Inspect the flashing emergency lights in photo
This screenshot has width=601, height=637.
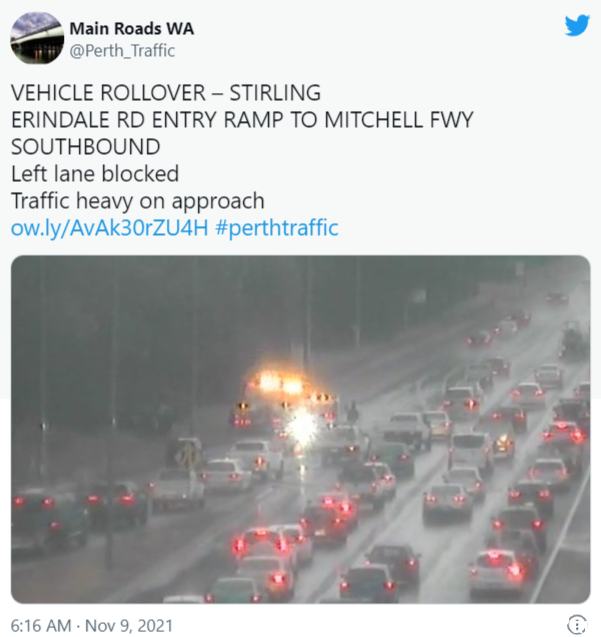point(281,384)
